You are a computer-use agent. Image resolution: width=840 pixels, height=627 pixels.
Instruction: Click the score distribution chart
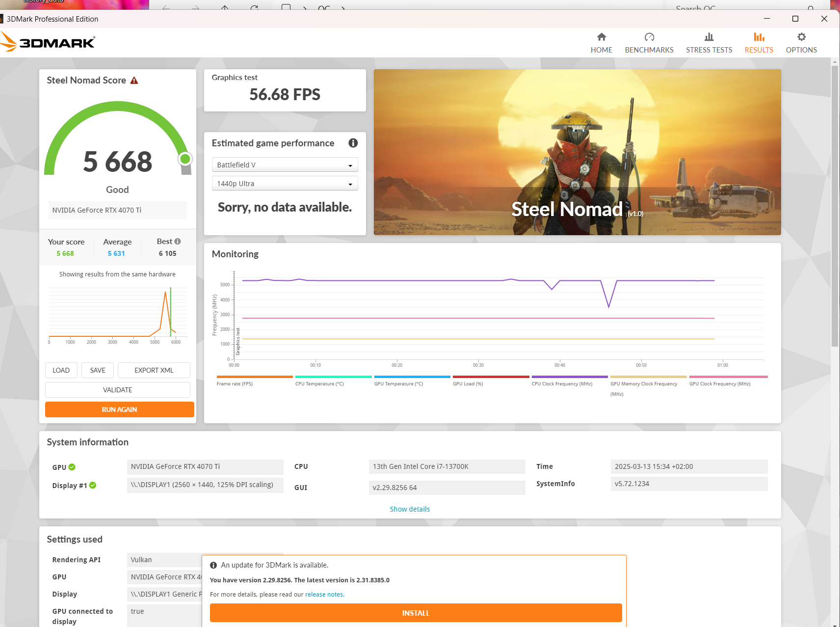118,315
